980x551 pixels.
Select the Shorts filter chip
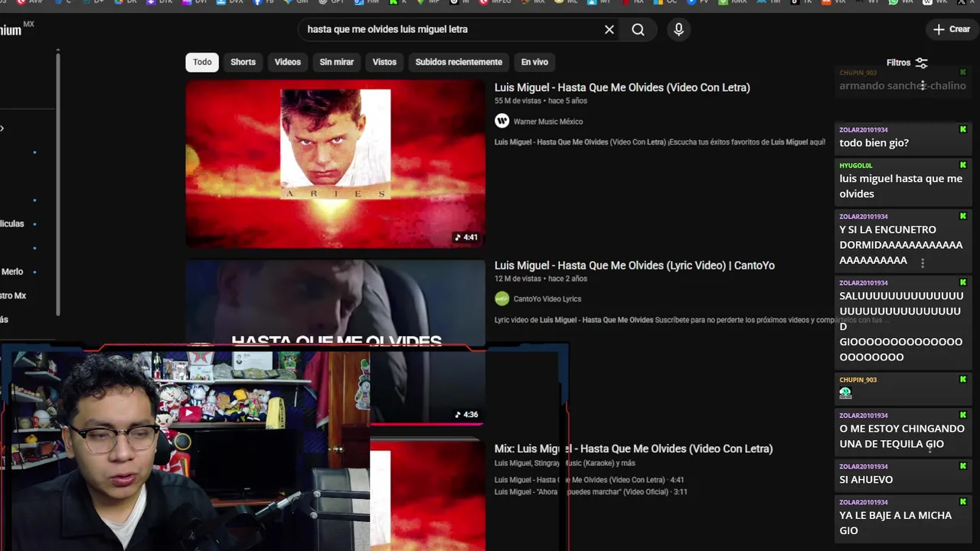[x=243, y=62]
